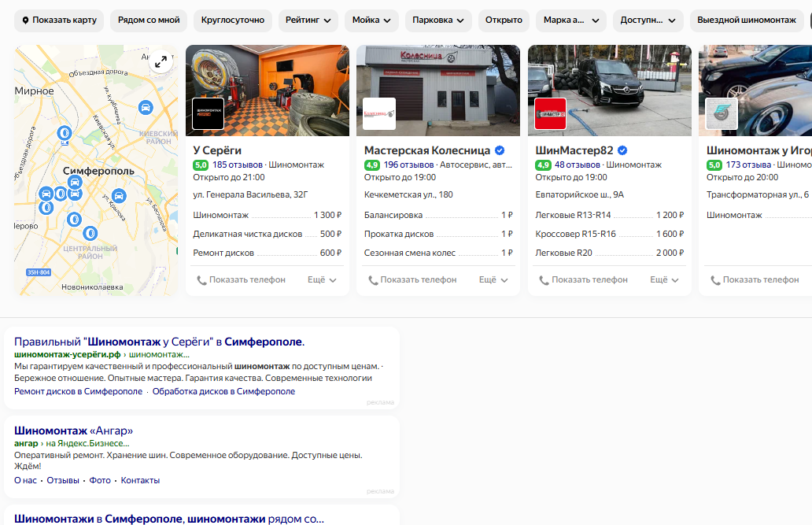
Task: Click the Кроссовер R15-R16 1 600 ₽ row
Action: (610, 235)
